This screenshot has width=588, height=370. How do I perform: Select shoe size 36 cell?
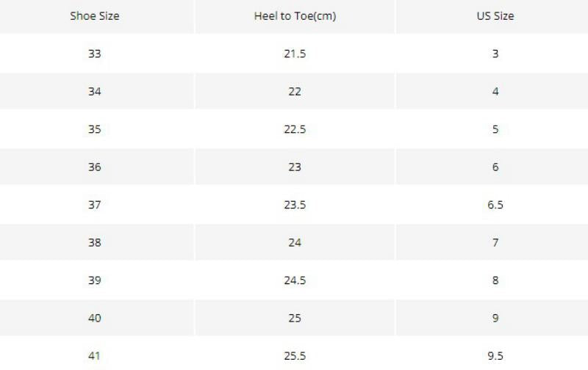tap(95, 167)
